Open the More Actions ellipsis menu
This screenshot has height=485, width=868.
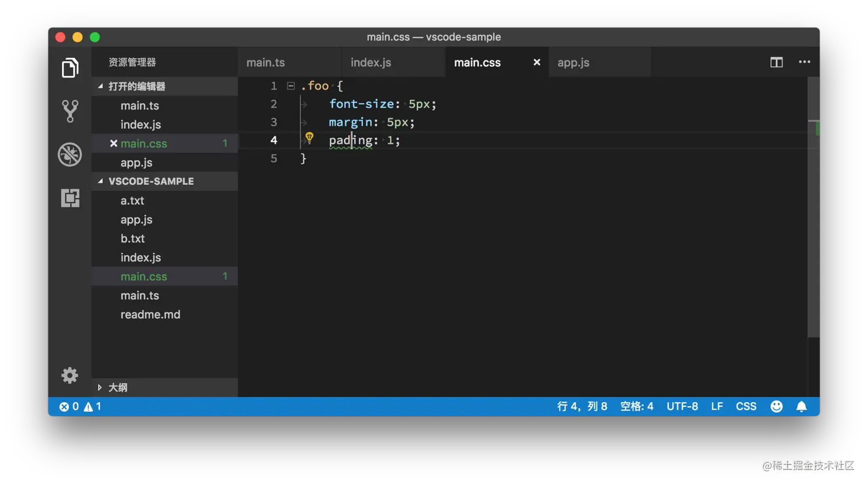coord(804,62)
